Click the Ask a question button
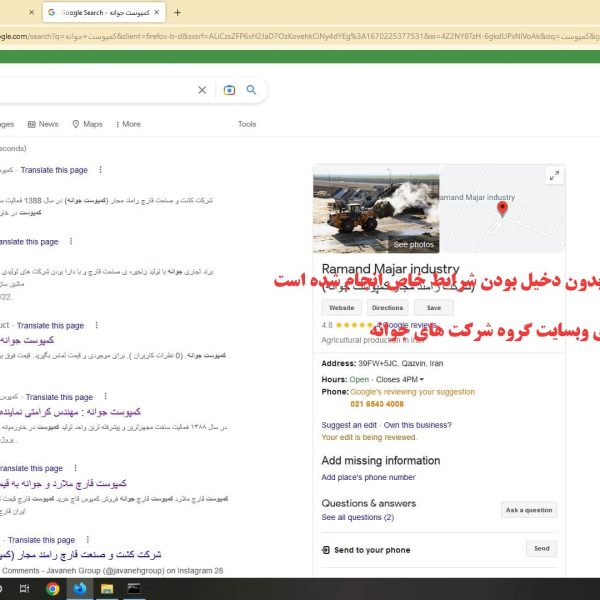 click(x=529, y=510)
